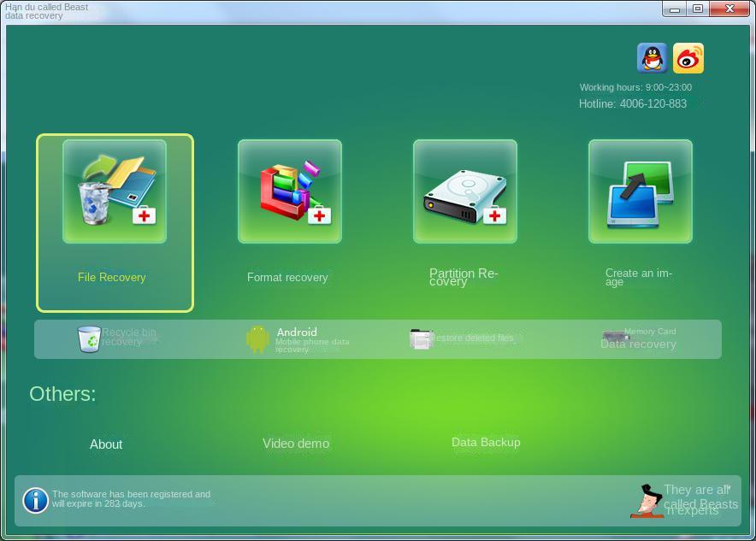This screenshot has height=541, width=756.
Task: Open Restore deleted files link
Action: coord(474,338)
